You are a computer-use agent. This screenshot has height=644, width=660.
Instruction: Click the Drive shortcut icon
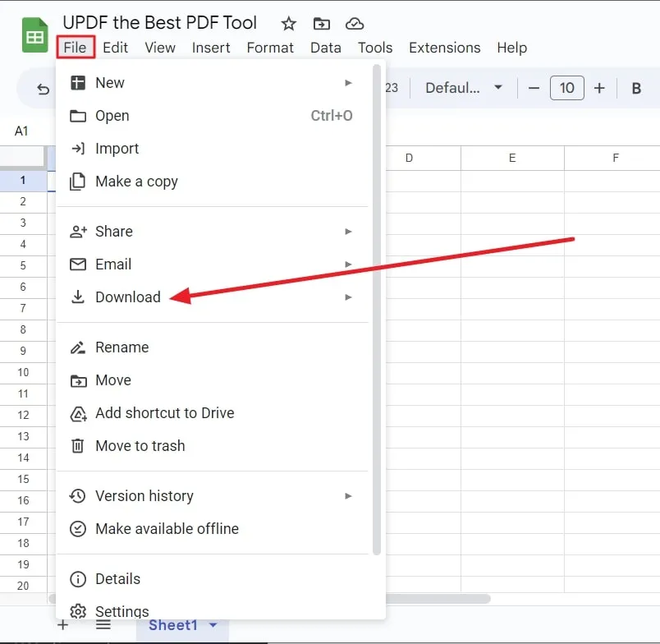[78, 414]
